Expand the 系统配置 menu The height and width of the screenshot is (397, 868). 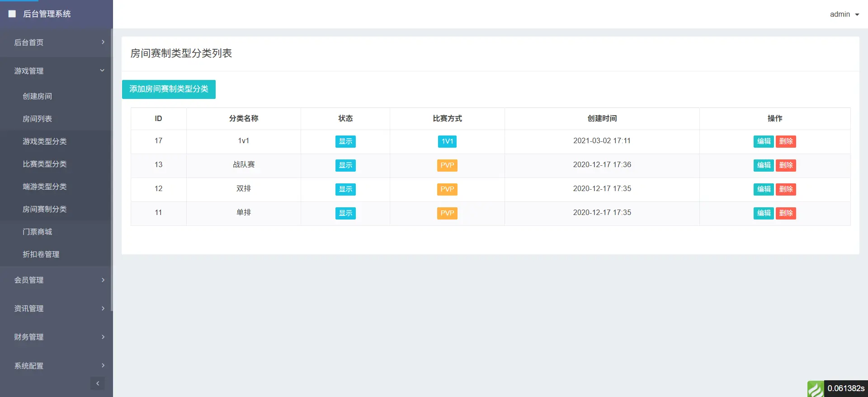57,366
